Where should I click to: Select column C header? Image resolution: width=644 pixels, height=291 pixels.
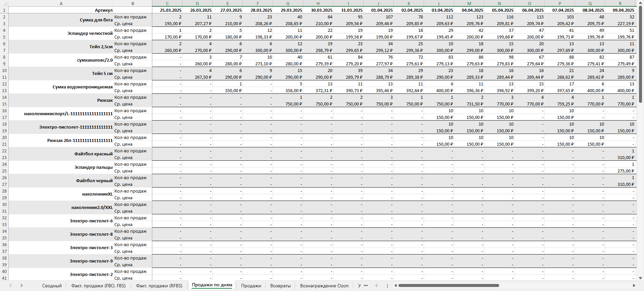tap(167, 3)
